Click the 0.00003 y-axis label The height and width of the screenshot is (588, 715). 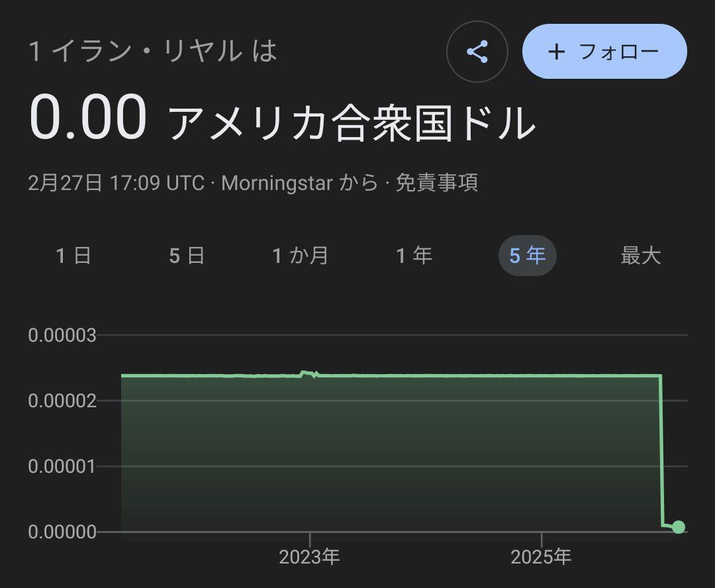pyautogui.click(x=62, y=336)
